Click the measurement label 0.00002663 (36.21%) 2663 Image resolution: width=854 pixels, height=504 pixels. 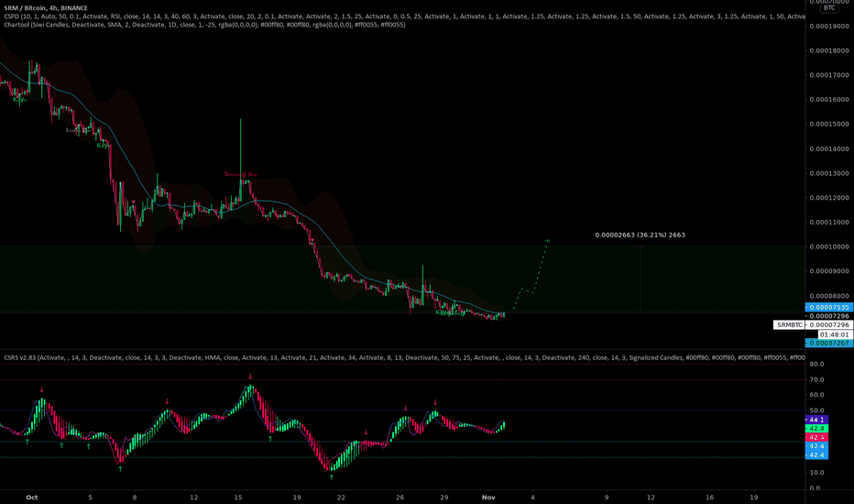(640, 235)
